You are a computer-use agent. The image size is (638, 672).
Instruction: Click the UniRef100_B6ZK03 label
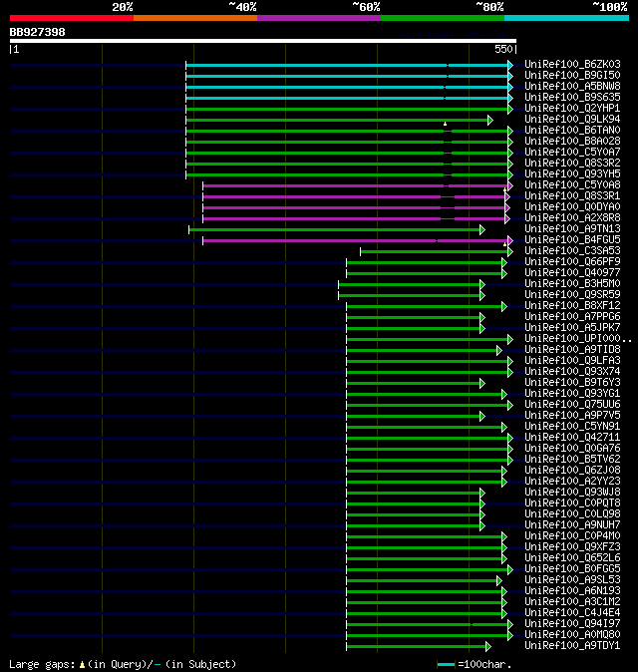572,64
